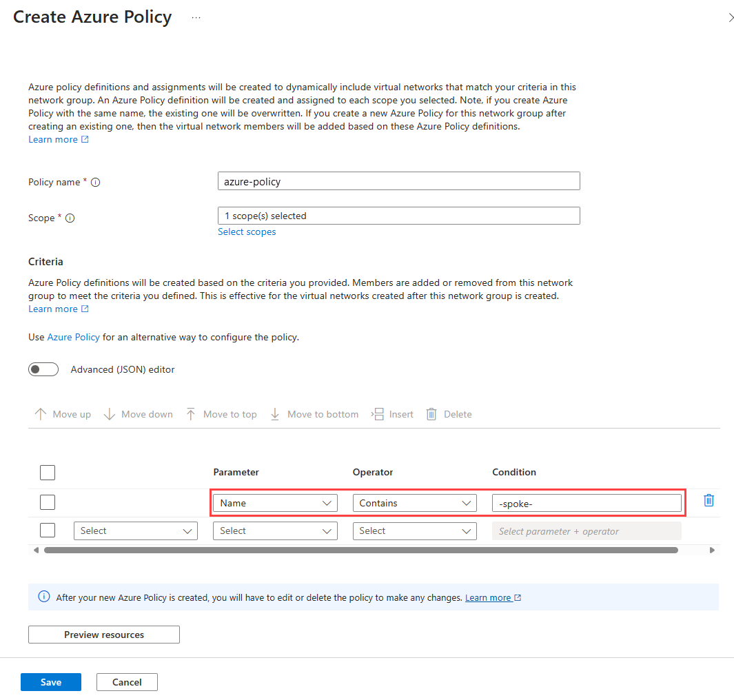The width and height of the screenshot is (734, 700).
Task: Open the Policy name info tooltip icon
Action: point(96,182)
